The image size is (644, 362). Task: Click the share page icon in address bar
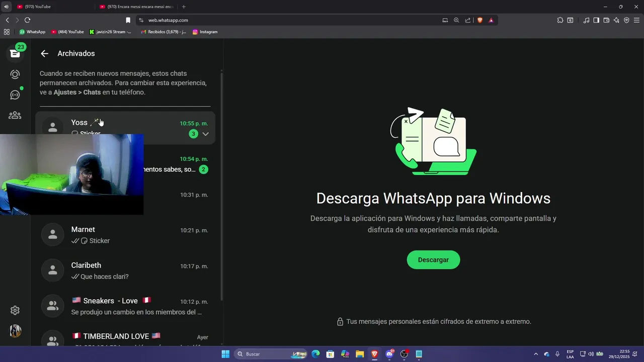click(x=468, y=20)
